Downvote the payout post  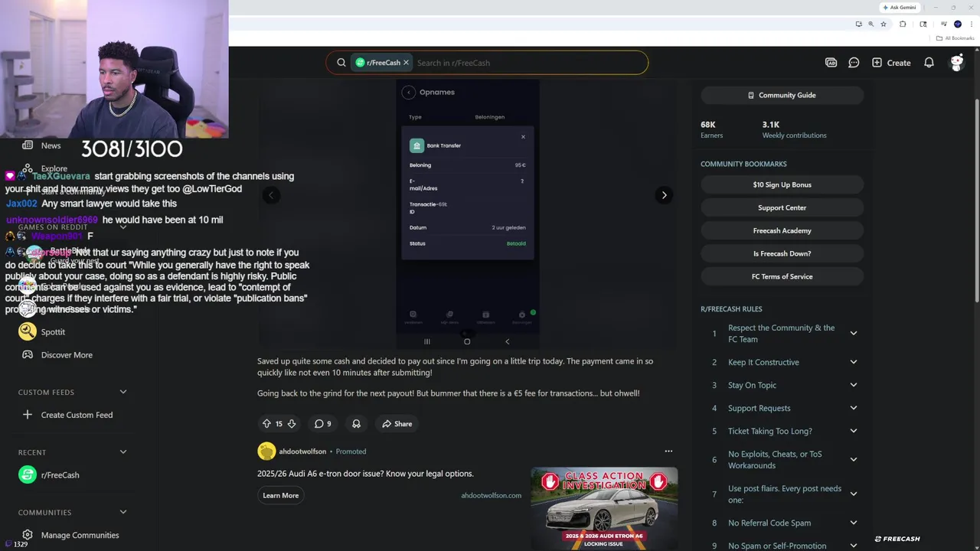292,423
